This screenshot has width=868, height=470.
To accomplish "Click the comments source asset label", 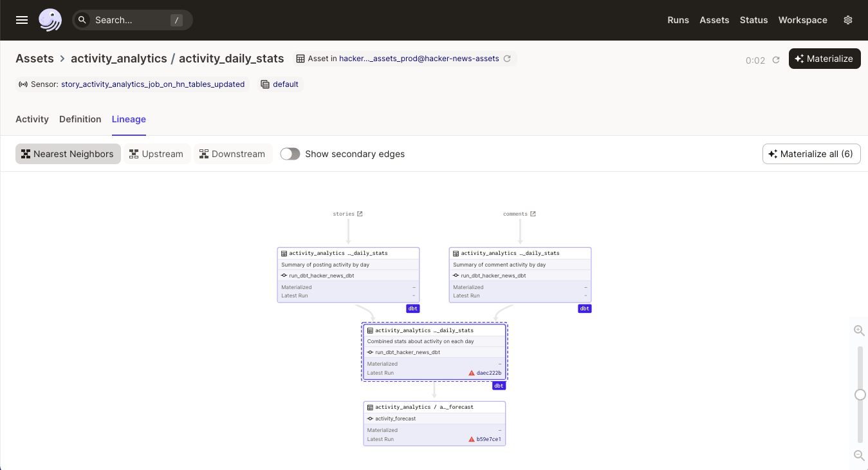I will (x=515, y=214).
